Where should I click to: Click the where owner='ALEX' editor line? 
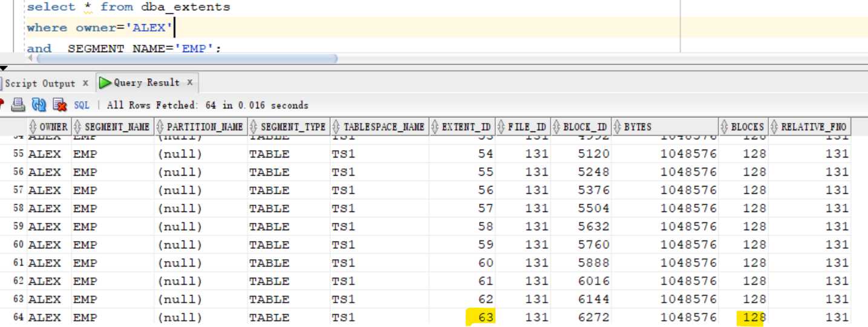[x=100, y=28]
